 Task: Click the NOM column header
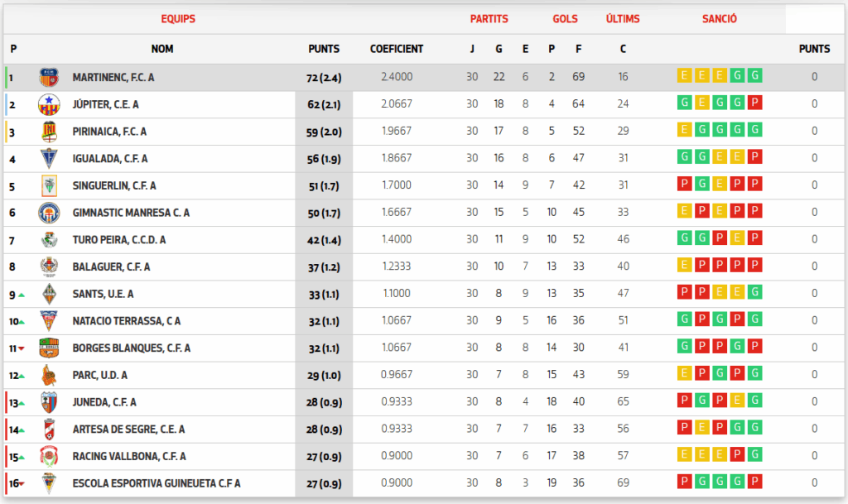click(x=162, y=49)
